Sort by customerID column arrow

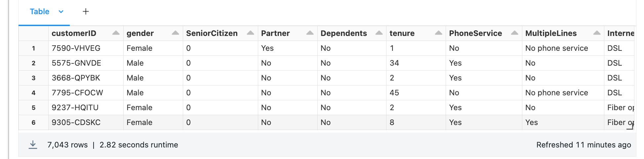(x=116, y=33)
